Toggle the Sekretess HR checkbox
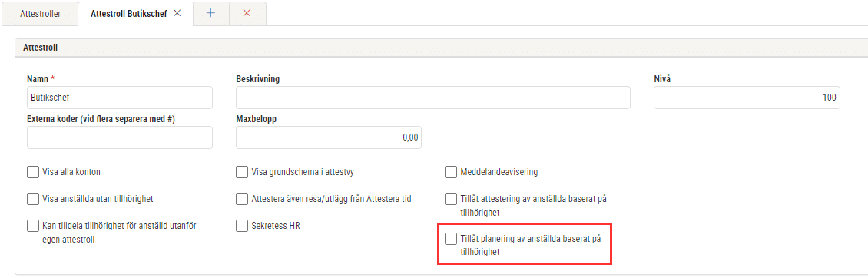Image resolution: width=868 pixels, height=278 pixels. tap(242, 225)
